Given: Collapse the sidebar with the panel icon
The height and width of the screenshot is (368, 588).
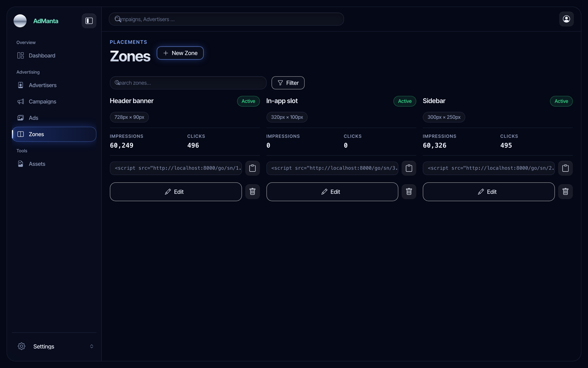Looking at the screenshot, I should coord(89,21).
